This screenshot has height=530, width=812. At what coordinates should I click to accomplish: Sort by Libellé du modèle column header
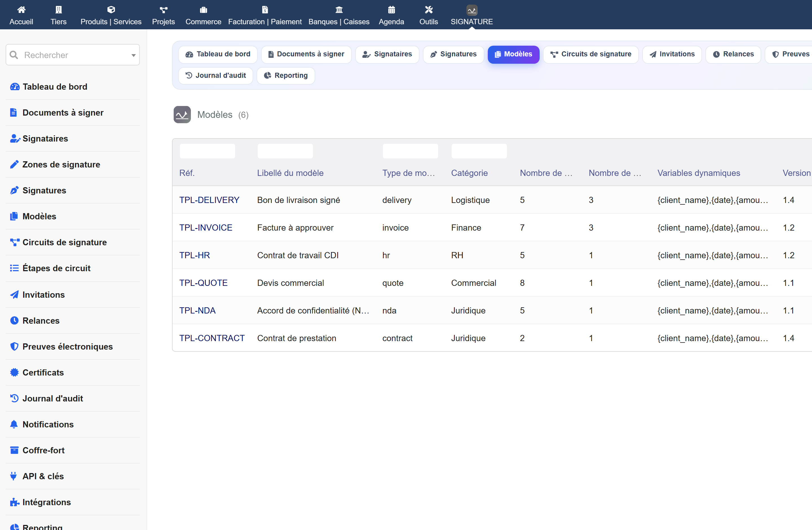290,173
